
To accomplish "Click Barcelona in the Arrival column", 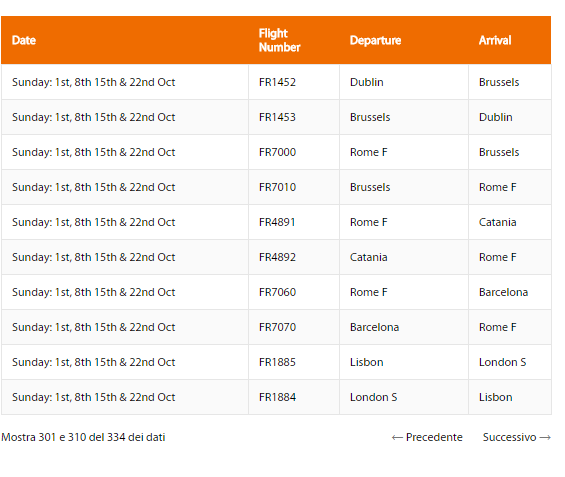I will coord(503,292).
